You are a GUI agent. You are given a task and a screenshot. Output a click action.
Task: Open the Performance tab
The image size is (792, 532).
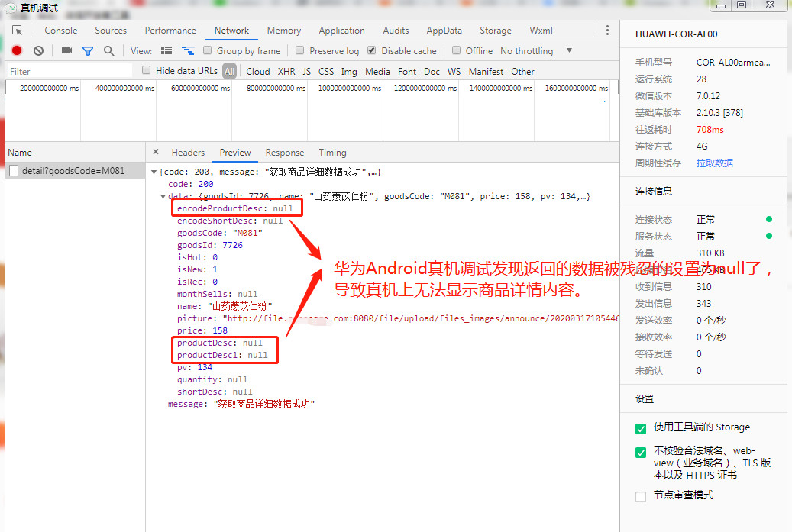[x=170, y=31]
